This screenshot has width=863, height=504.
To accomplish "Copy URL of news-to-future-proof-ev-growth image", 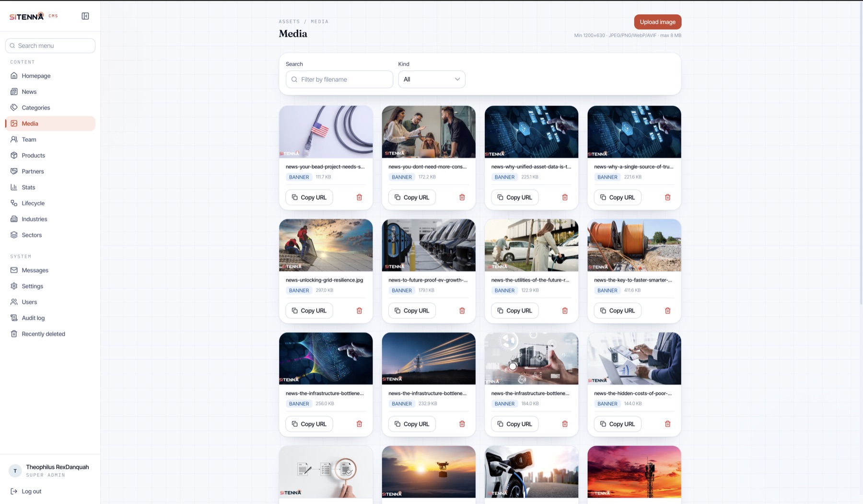I will tap(412, 310).
